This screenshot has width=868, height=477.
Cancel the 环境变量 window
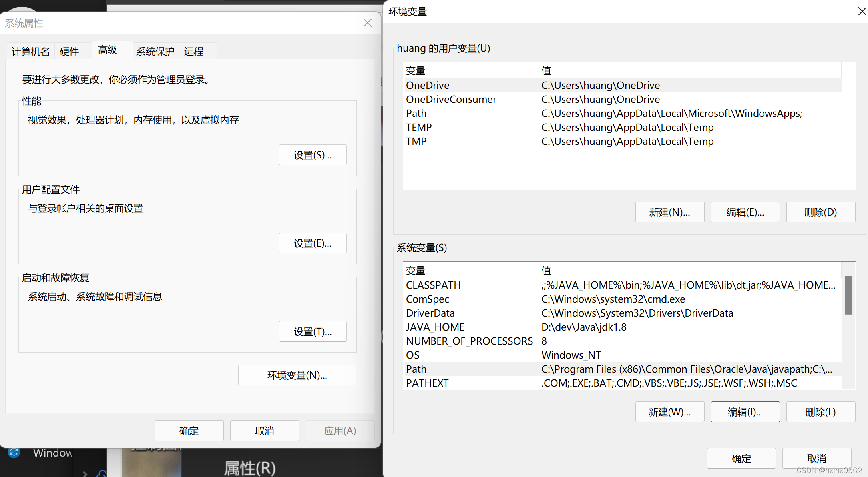817,458
